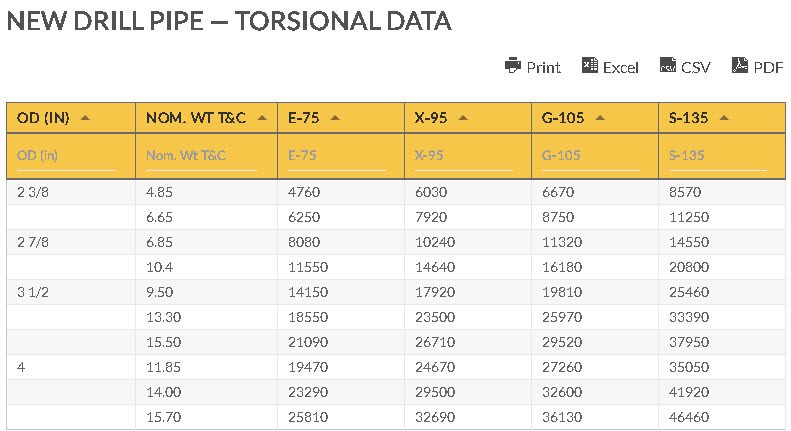Click the CSV file icon
This screenshot has width=791, height=431.
point(668,65)
